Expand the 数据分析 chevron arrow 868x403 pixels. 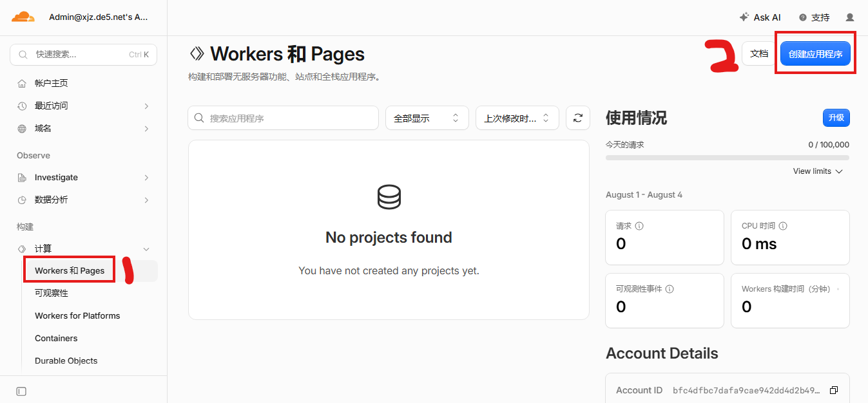coord(146,200)
